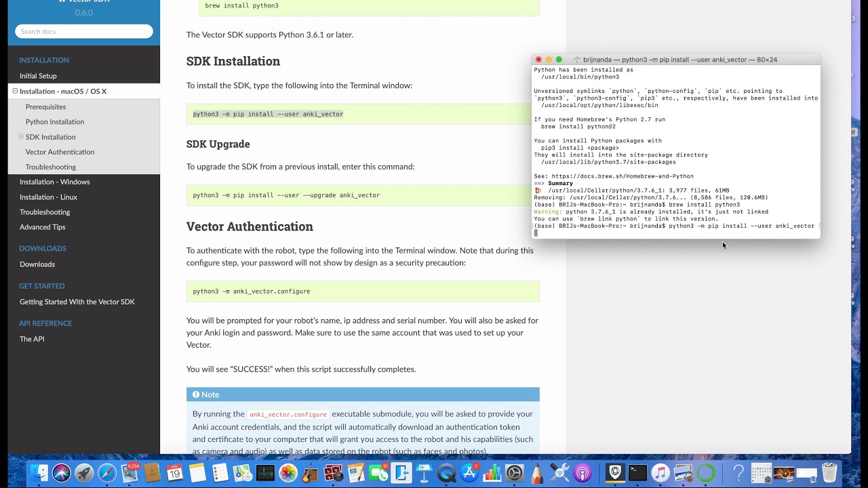Image resolution: width=868 pixels, height=488 pixels.
Task: Open Troubleshooting under macOS section
Action: pyautogui.click(x=51, y=167)
